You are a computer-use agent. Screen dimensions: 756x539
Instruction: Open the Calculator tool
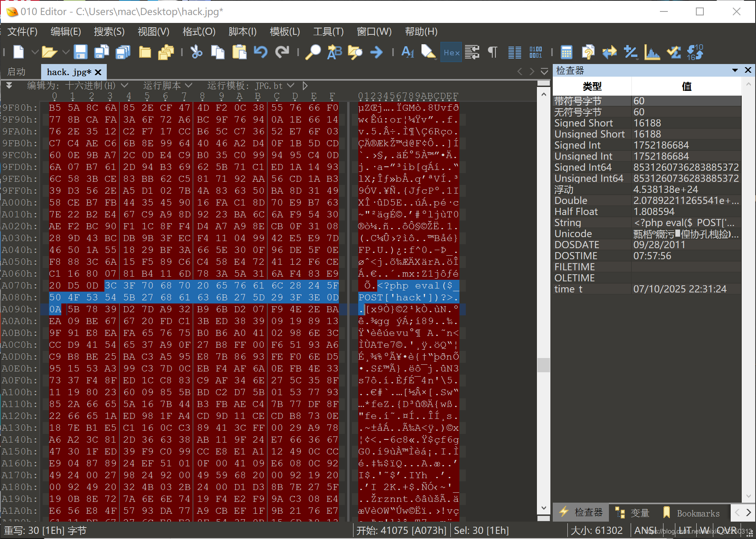point(567,52)
